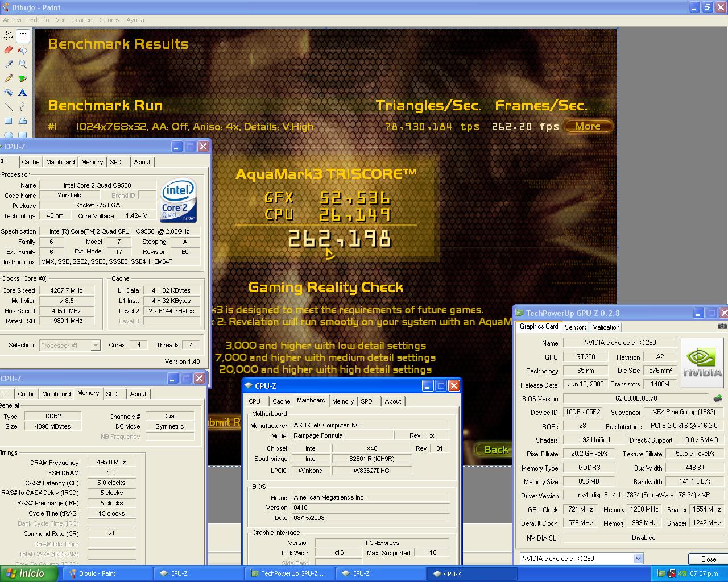Screen dimensions: 728x582
Task: Click the NVIDIA logo in GPU-Z
Action: click(x=702, y=363)
